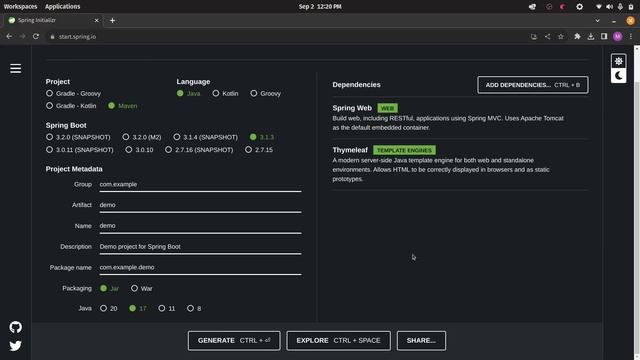Choose Java as the language
640x360 pixels.
pyautogui.click(x=188, y=93)
